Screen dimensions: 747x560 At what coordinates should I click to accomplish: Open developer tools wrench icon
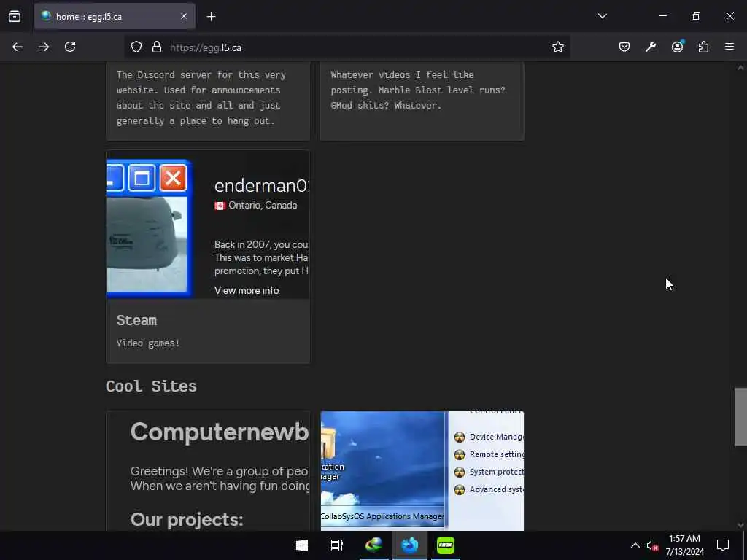pos(651,47)
